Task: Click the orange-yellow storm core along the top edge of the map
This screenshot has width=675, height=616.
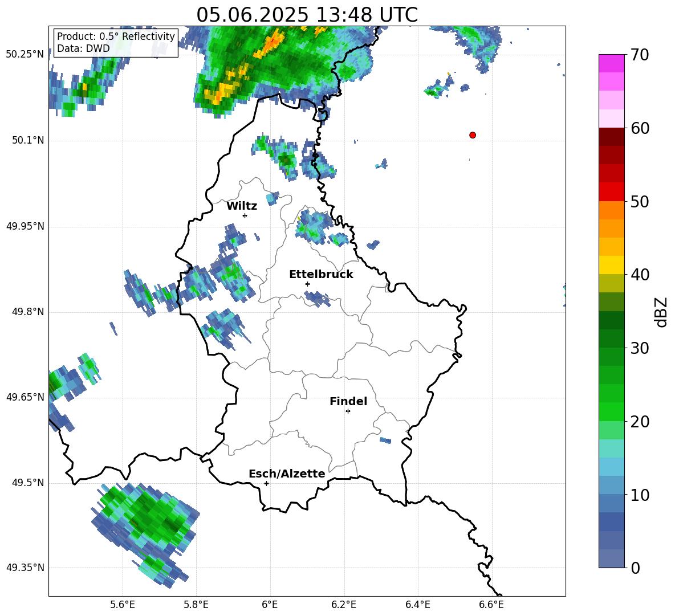Action: coord(270,45)
